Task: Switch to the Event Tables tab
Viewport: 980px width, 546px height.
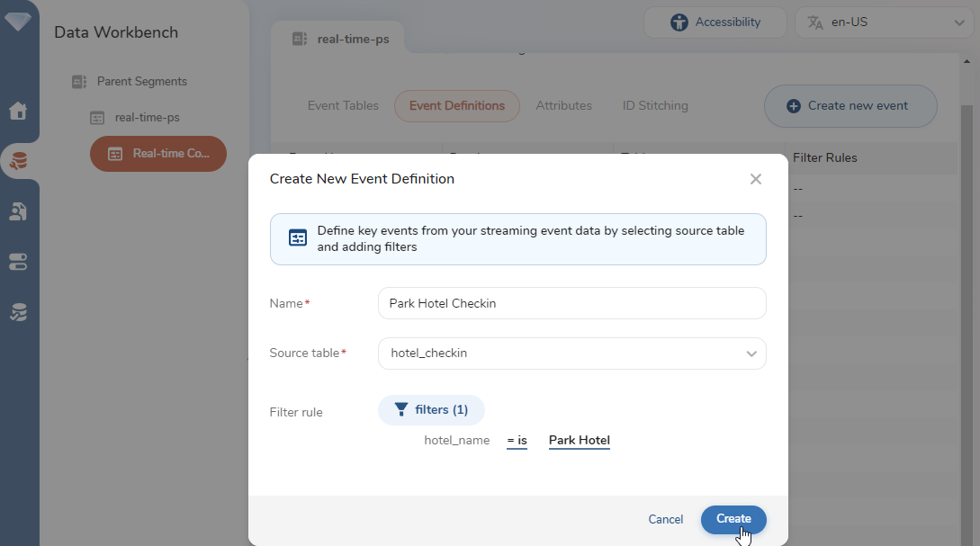Action: coord(343,106)
